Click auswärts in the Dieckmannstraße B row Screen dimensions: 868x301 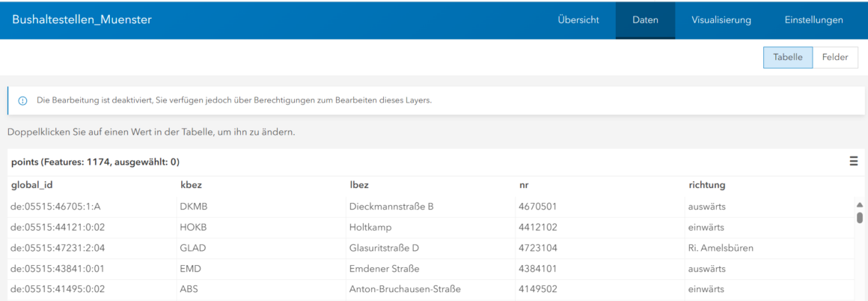coord(769,207)
